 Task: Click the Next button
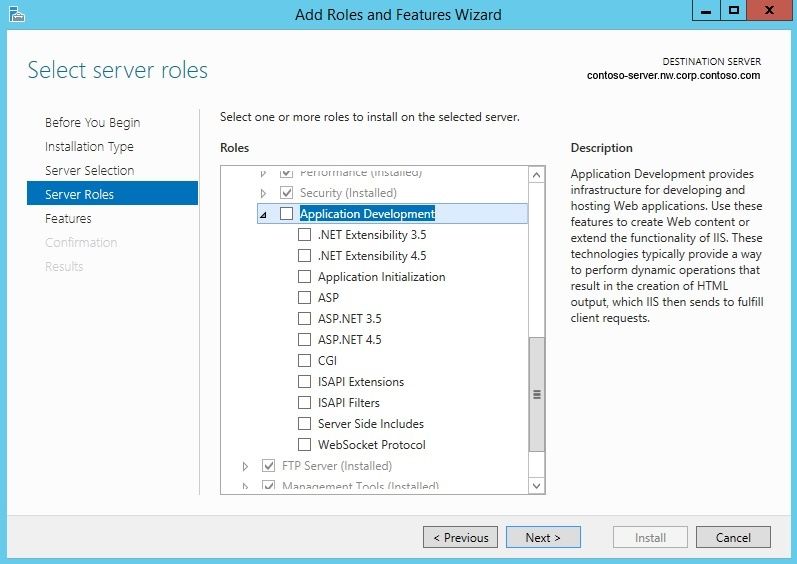543,537
